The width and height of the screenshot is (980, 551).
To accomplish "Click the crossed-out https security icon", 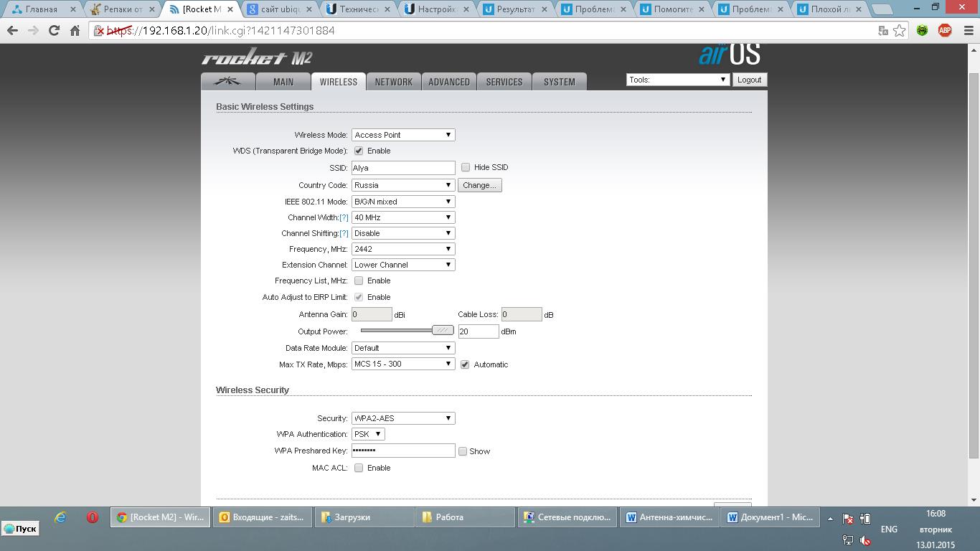I will 100,31.
